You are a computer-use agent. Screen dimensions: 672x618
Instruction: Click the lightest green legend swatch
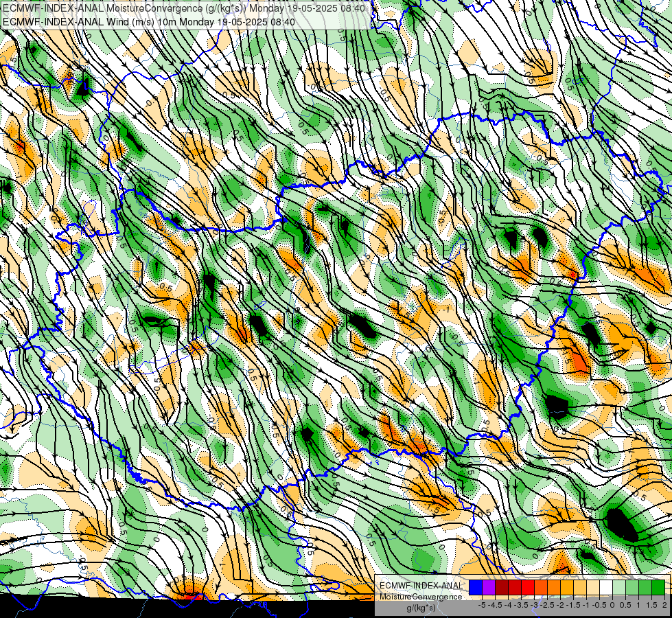pyautogui.click(x=619, y=588)
